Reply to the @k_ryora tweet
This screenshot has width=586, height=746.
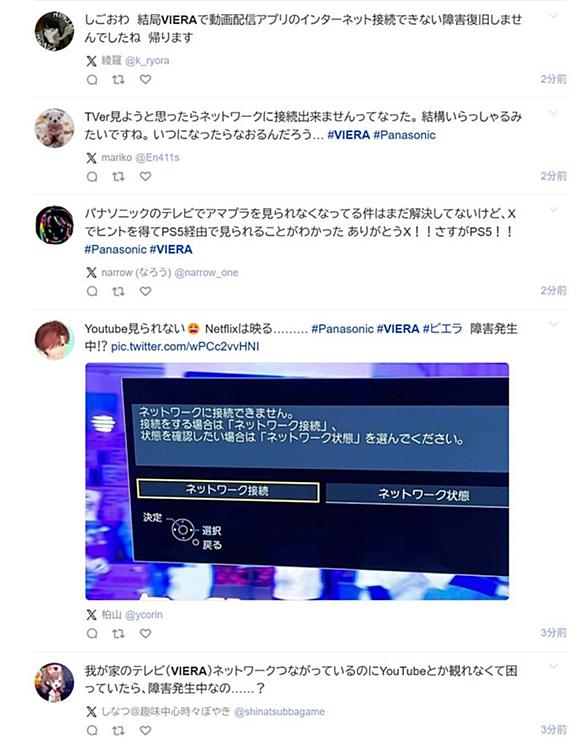tap(92, 79)
